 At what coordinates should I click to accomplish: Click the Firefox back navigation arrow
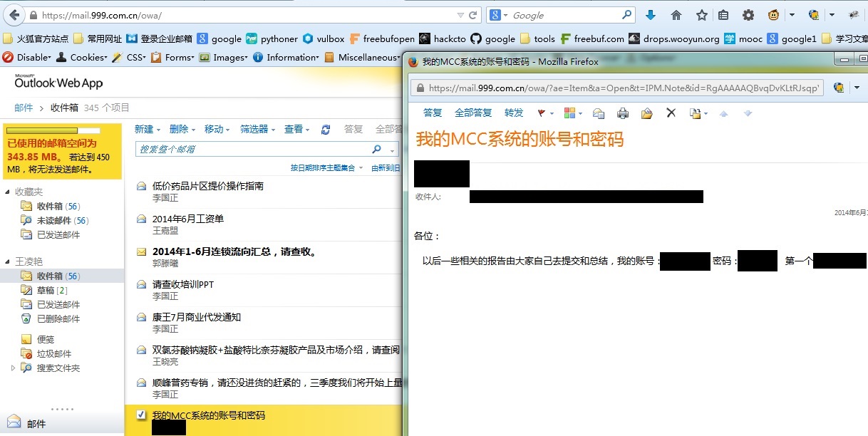click(14, 14)
